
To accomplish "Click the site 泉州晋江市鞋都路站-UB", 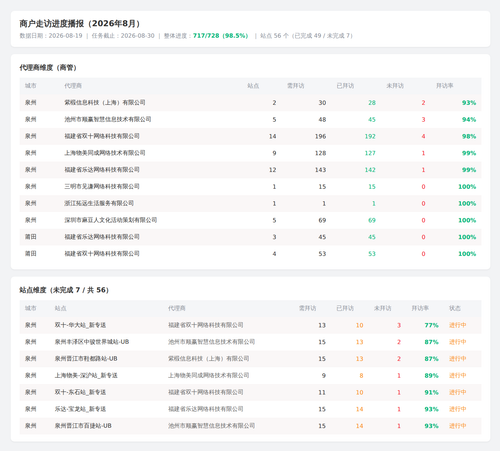I will (86, 359).
